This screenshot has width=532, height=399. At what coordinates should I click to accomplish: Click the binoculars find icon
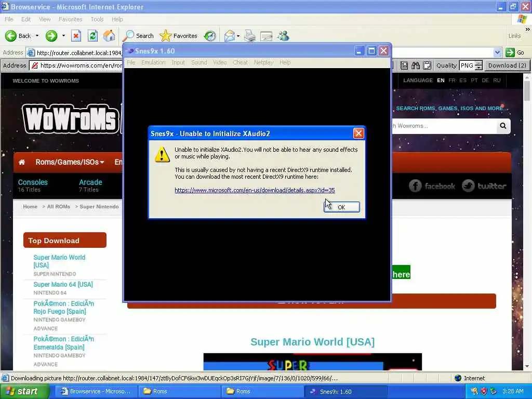(416, 65)
